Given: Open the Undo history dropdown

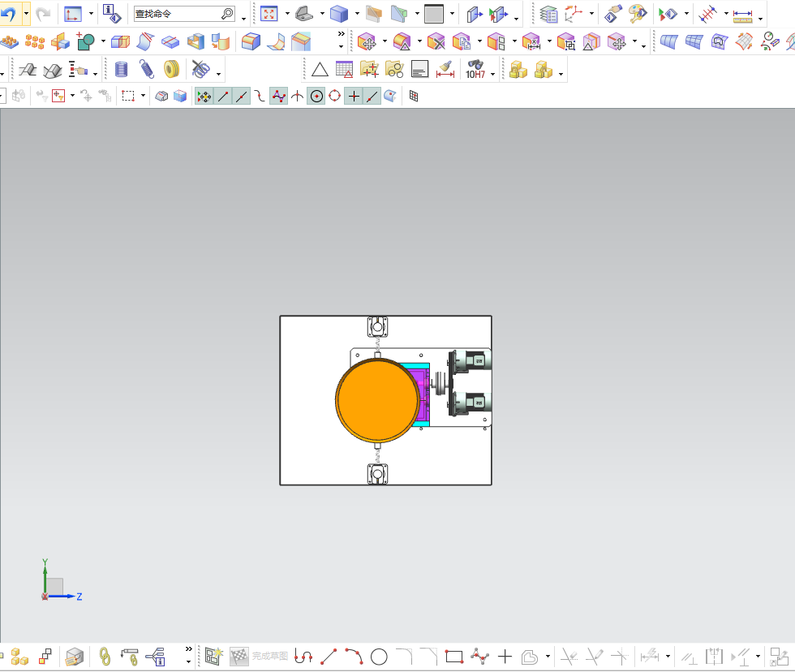Looking at the screenshot, I should click(26, 14).
